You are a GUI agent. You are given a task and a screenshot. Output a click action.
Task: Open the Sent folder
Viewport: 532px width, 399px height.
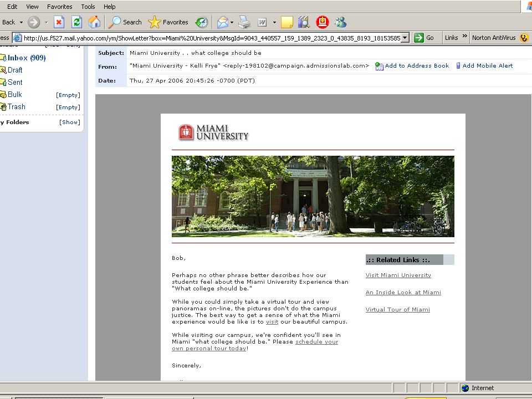pos(15,83)
